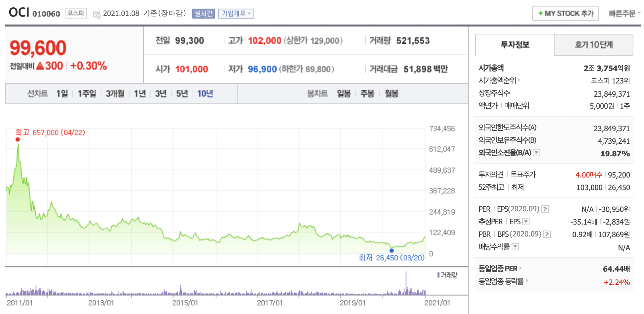Screen dimensions: 644x314
Task: Select the 3개월 line chart period
Action: pos(115,94)
